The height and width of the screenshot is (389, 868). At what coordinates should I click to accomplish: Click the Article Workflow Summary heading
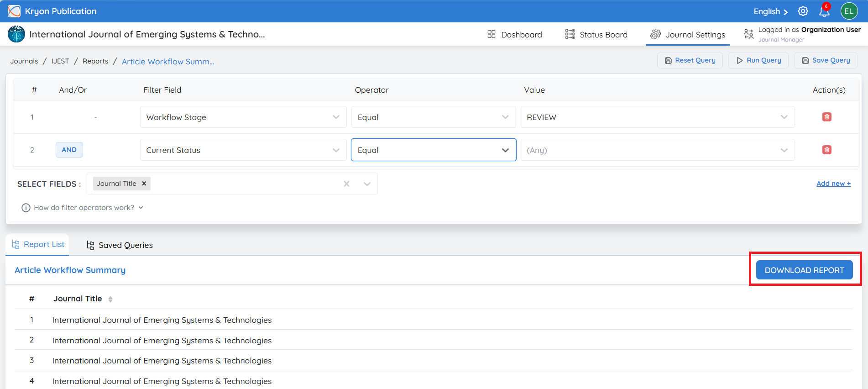(70, 270)
